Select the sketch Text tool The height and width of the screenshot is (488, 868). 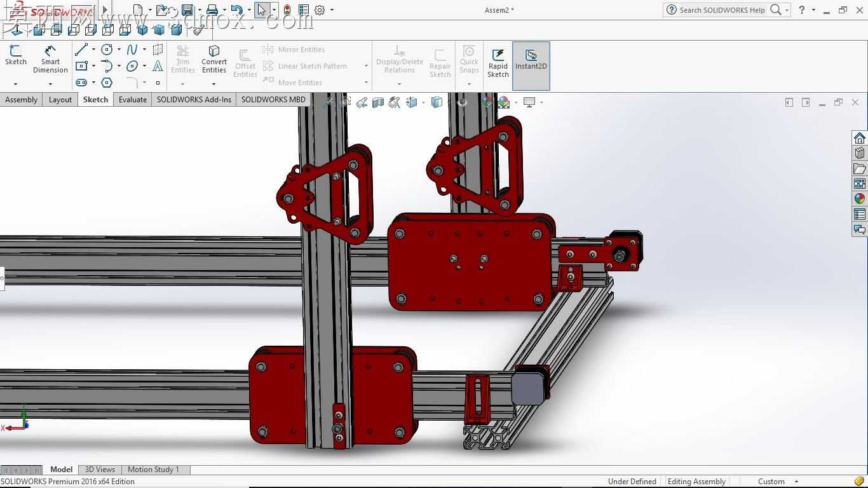(x=158, y=66)
